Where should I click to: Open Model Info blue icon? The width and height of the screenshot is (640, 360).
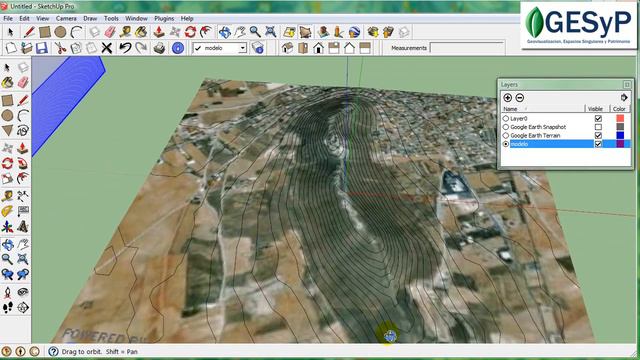178,48
